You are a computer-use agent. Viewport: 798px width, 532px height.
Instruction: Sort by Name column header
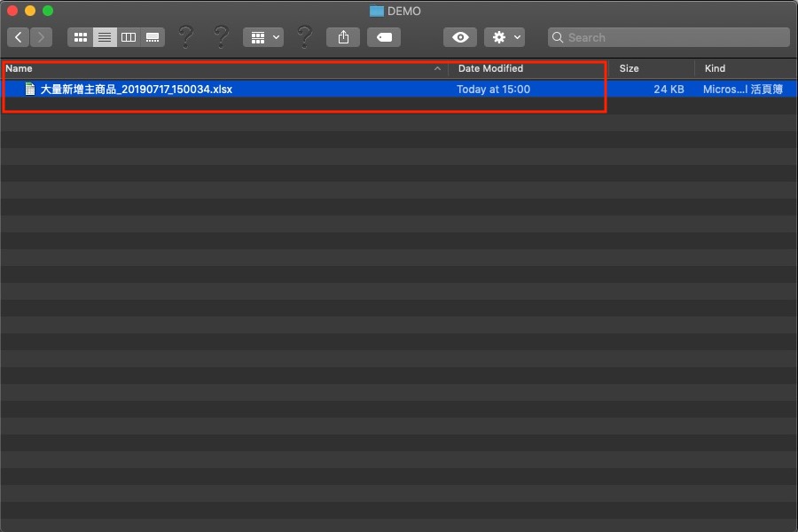[224, 68]
